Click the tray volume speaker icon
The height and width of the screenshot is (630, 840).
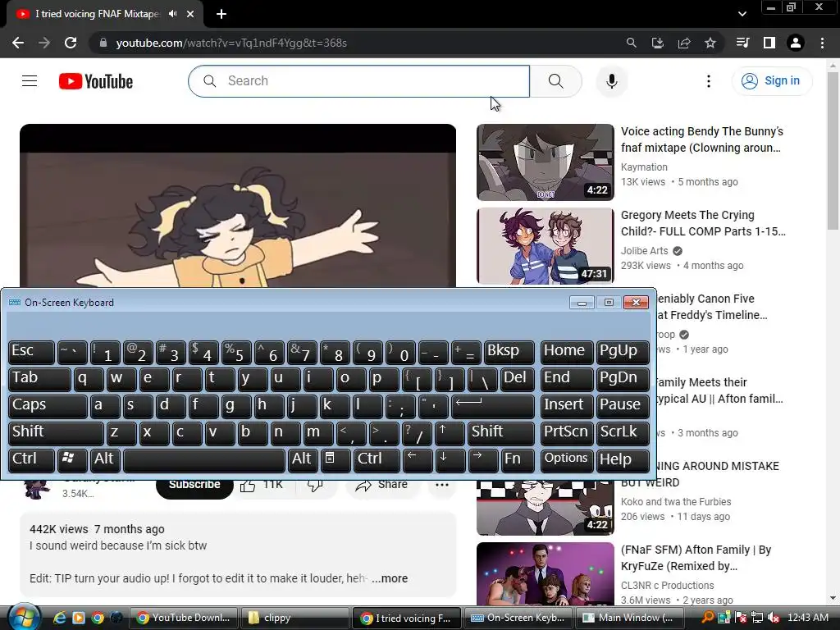(774, 618)
